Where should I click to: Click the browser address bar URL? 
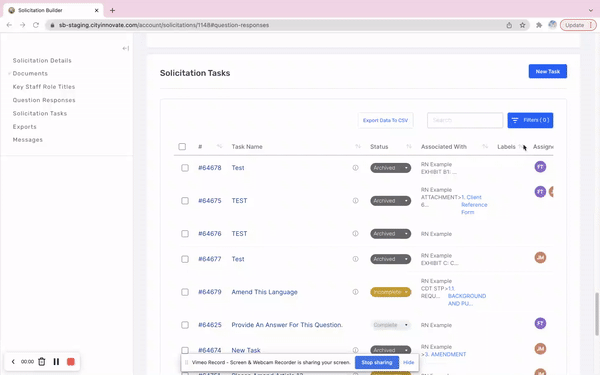(164, 25)
